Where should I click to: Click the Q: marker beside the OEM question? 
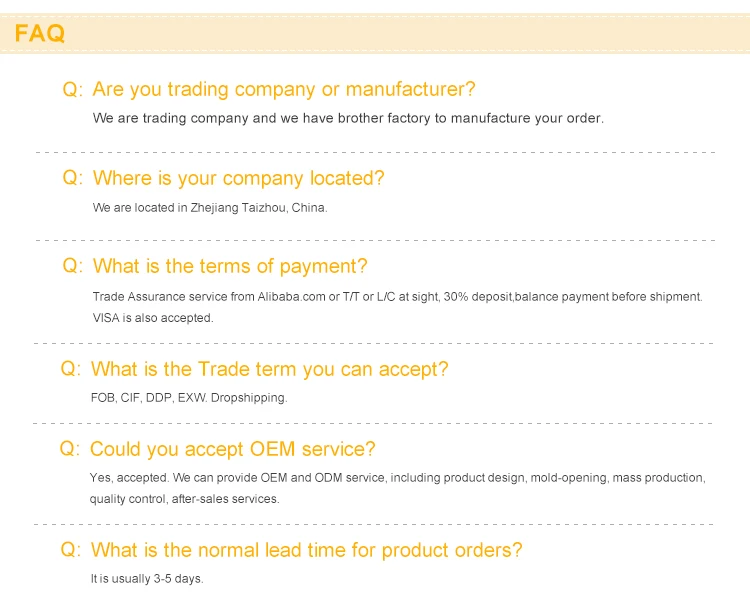(x=71, y=449)
